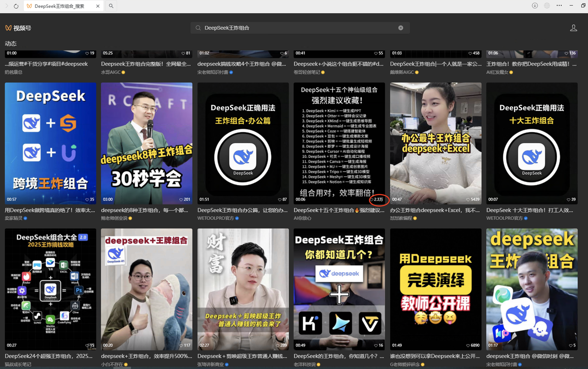Click the heart icon showing 289 likes
588x369 pixels.
(x=277, y=346)
